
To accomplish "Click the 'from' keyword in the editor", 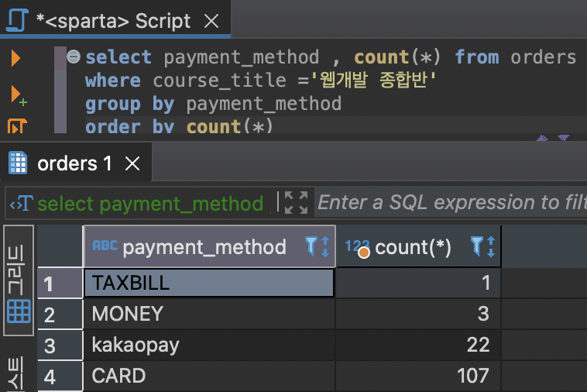I will tap(476, 57).
